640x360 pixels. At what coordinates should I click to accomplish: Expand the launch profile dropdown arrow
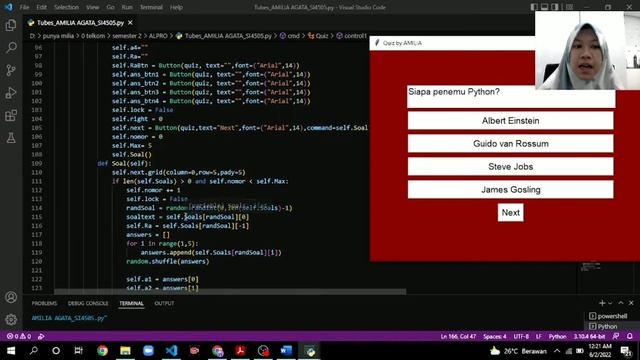click(x=610, y=303)
